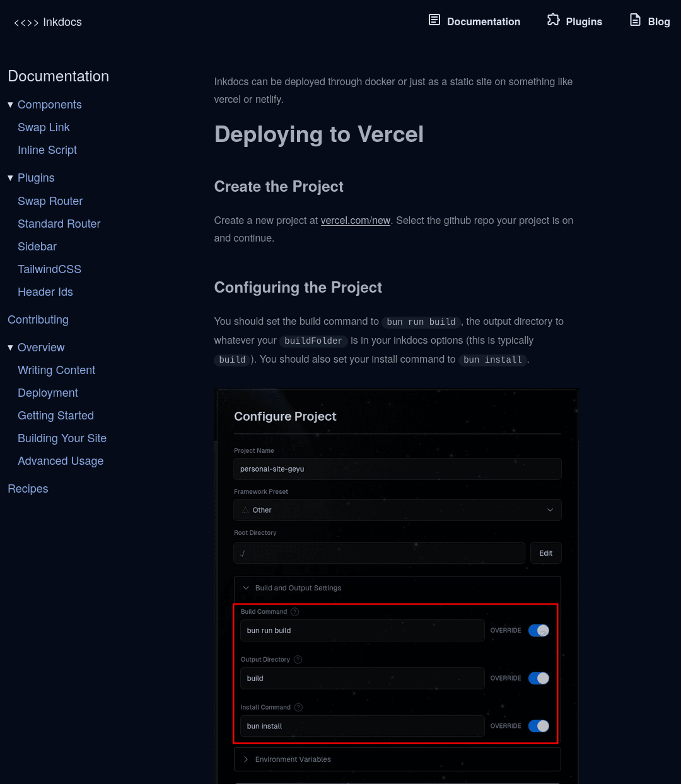This screenshot has height=784, width=681.
Task: Click the inline code 'bun run build' in paragraph
Action: (x=421, y=322)
